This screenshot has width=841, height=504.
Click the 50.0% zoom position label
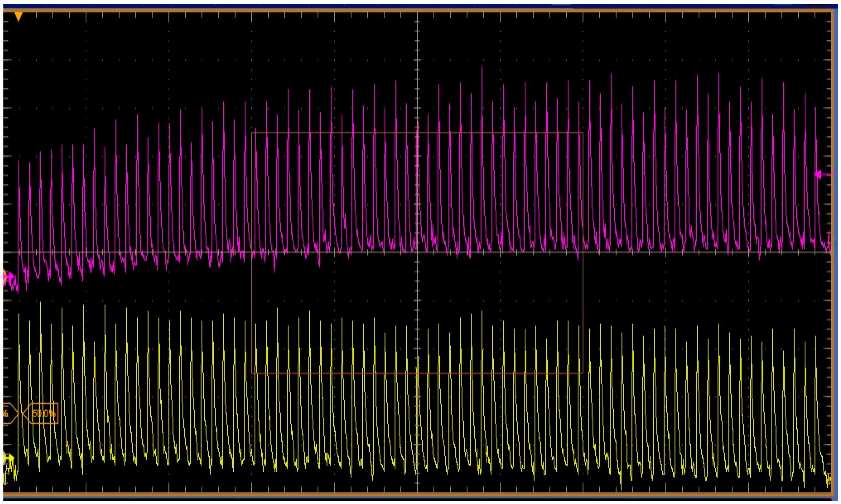pos(40,413)
